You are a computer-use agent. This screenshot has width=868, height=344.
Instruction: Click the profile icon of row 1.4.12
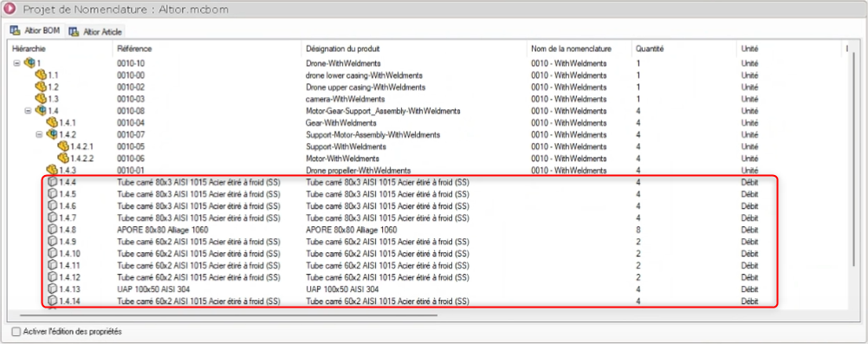coord(53,277)
